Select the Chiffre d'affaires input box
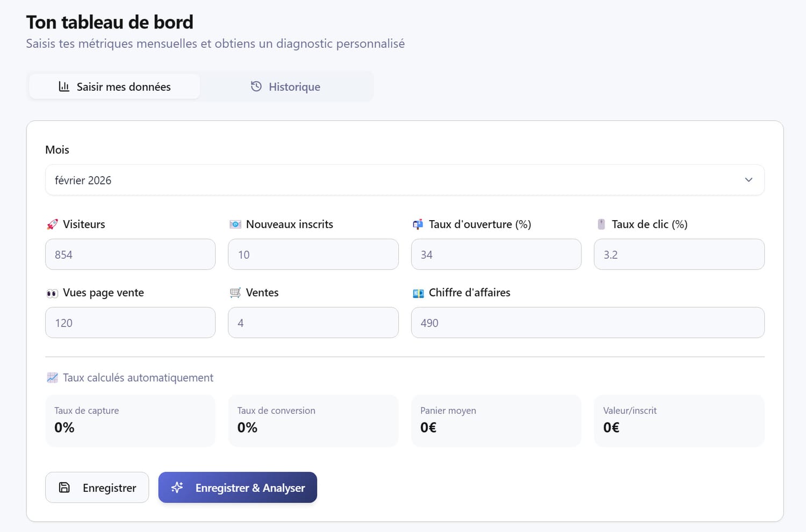This screenshot has height=532, width=806. point(587,323)
